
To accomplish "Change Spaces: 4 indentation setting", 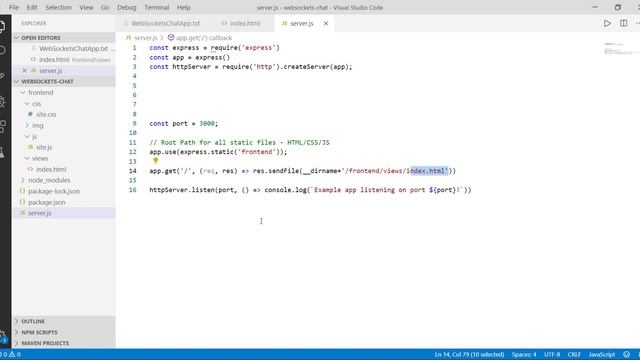I will pyautogui.click(x=524, y=354).
